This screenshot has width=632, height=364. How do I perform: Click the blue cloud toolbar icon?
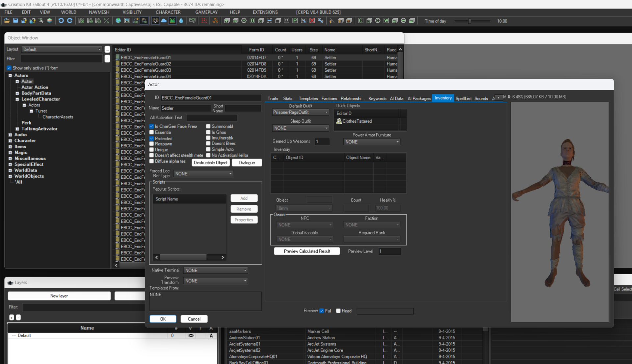[164, 21]
